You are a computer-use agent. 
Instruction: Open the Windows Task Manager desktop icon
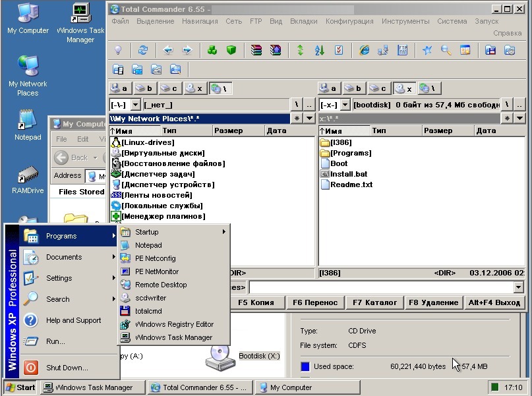coord(80,23)
